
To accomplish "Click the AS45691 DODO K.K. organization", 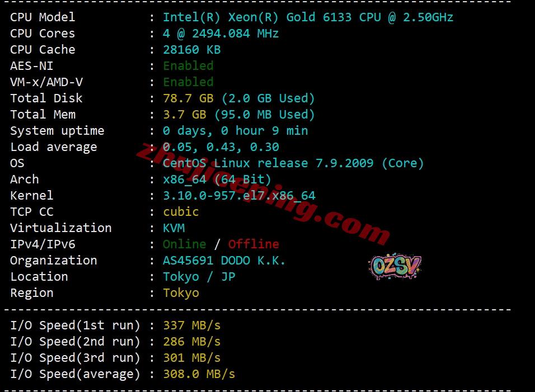I will [224, 261].
